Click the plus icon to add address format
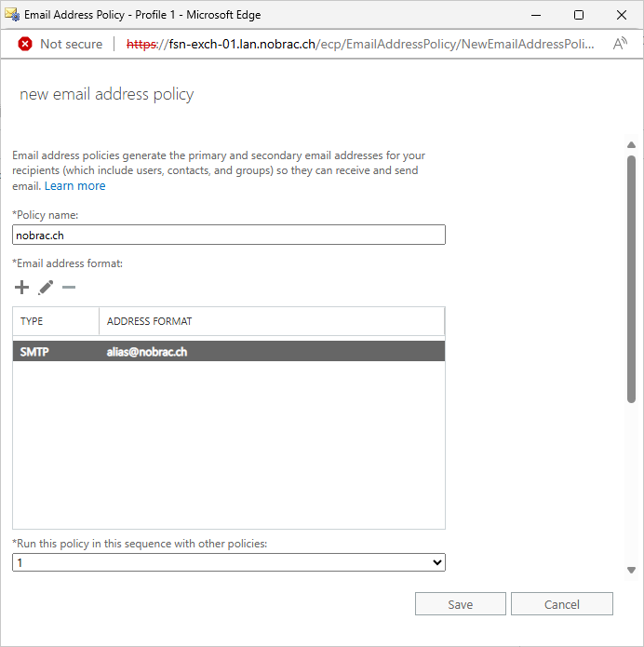The width and height of the screenshot is (644, 647). coord(21,287)
